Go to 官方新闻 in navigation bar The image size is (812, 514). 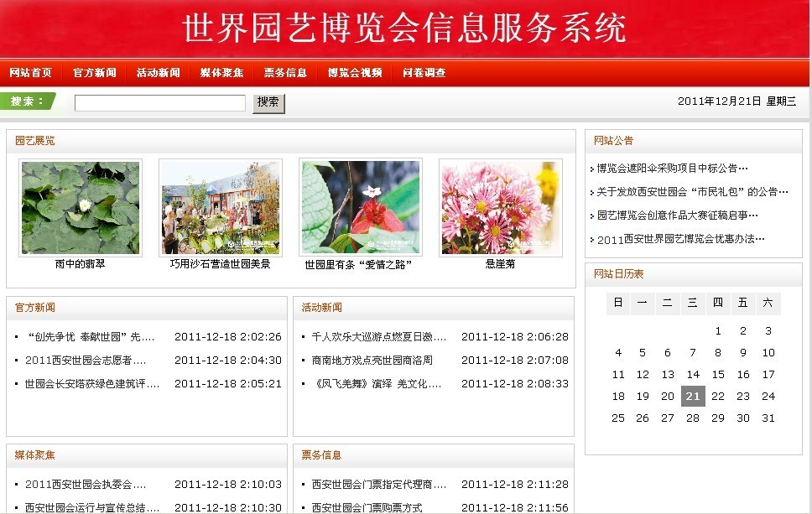pos(95,73)
